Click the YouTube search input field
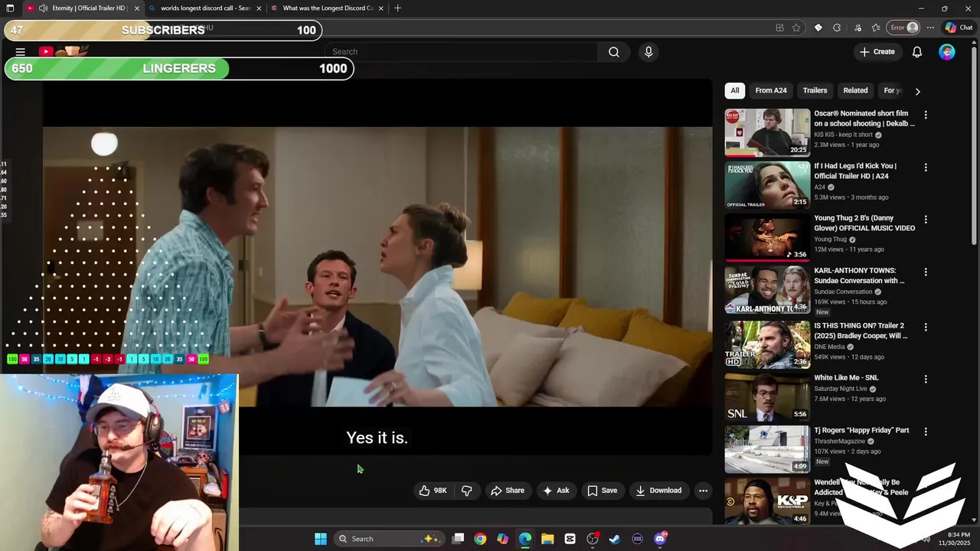 pyautogui.click(x=462, y=52)
